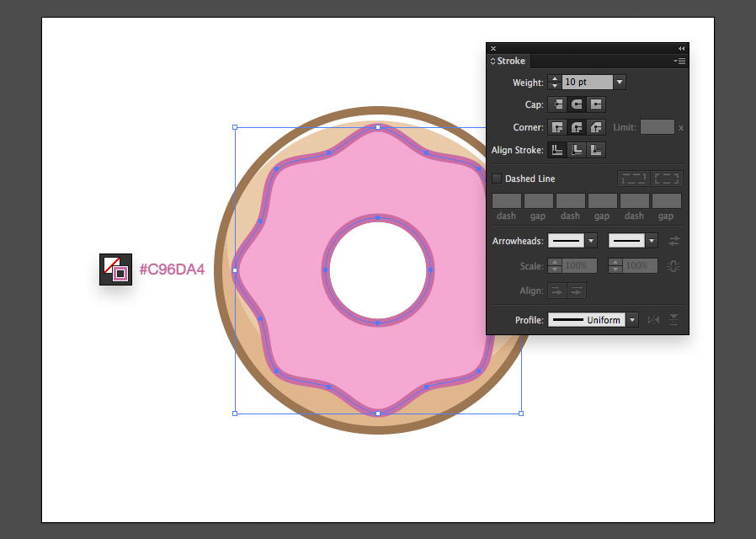Click the 10 pt weight field
756x539 pixels.
point(588,82)
